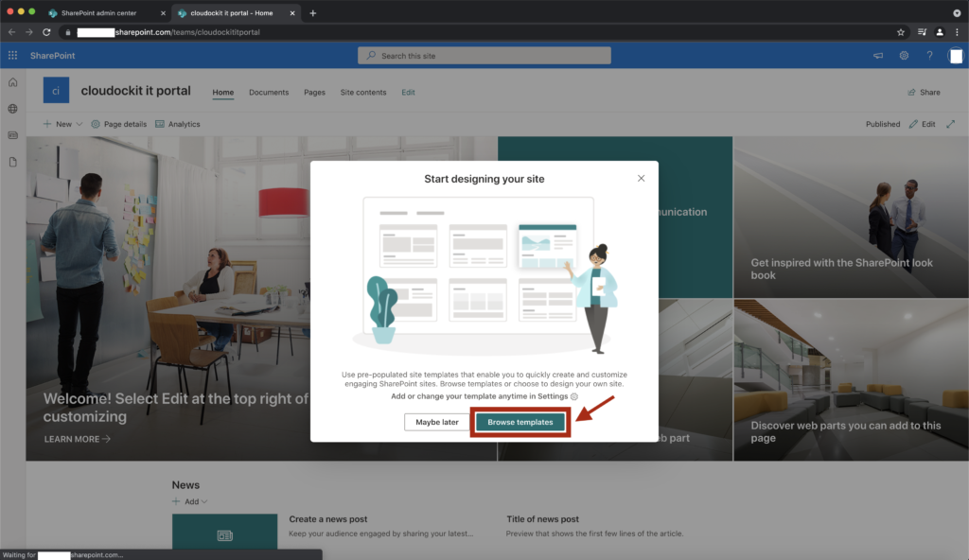This screenshot has height=560, width=969.
Task: Expand the New dropdown in command bar
Action: [x=63, y=124]
